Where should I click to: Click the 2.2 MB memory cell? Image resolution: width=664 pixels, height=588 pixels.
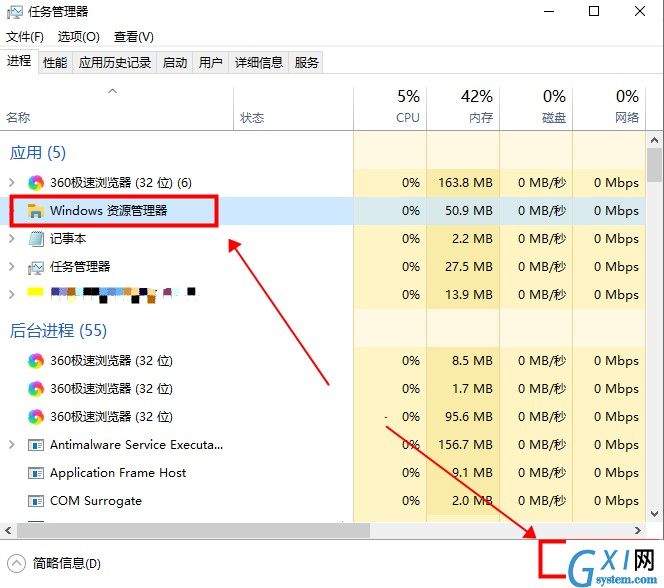pyautogui.click(x=463, y=239)
